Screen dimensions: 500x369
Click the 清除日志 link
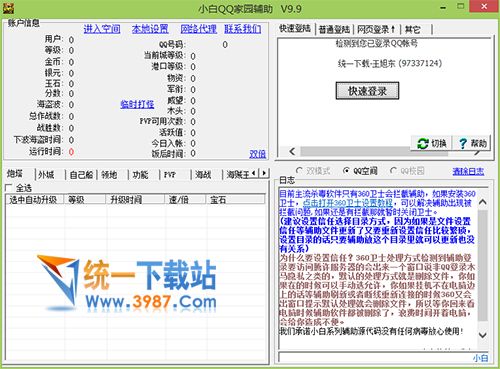468,171
